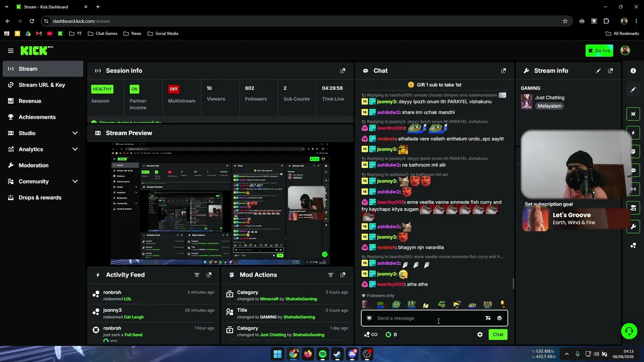Show hidden system tray icons

pos(567,354)
